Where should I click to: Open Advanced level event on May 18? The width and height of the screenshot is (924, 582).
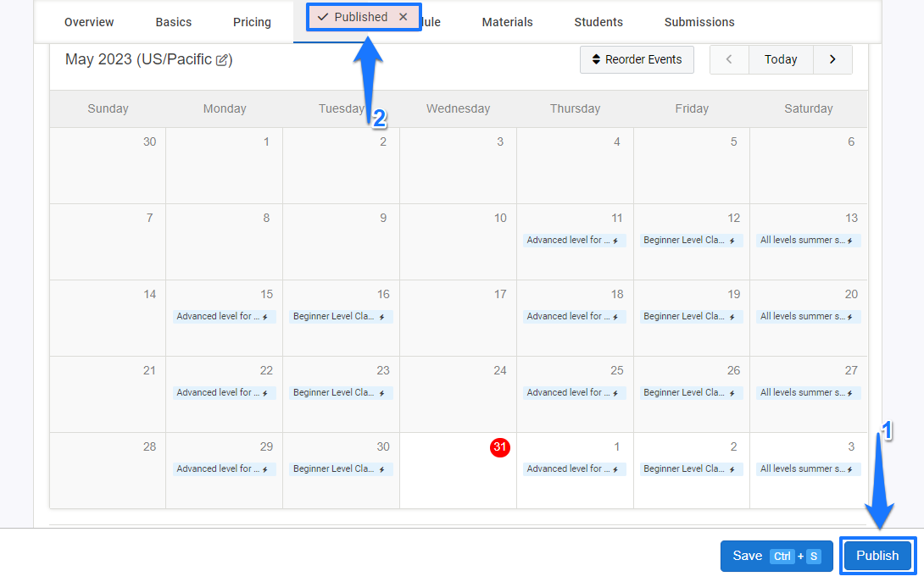coord(574,316)
